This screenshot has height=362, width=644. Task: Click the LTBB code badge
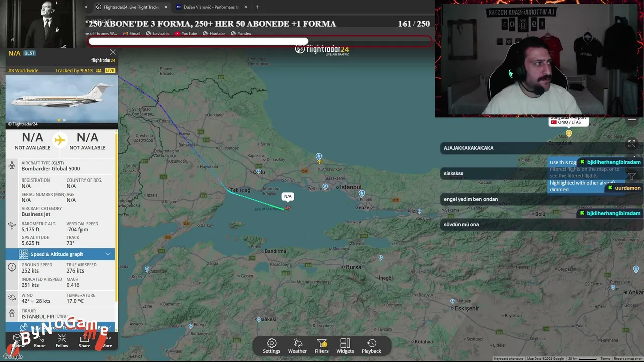click(x=61, y=317)
